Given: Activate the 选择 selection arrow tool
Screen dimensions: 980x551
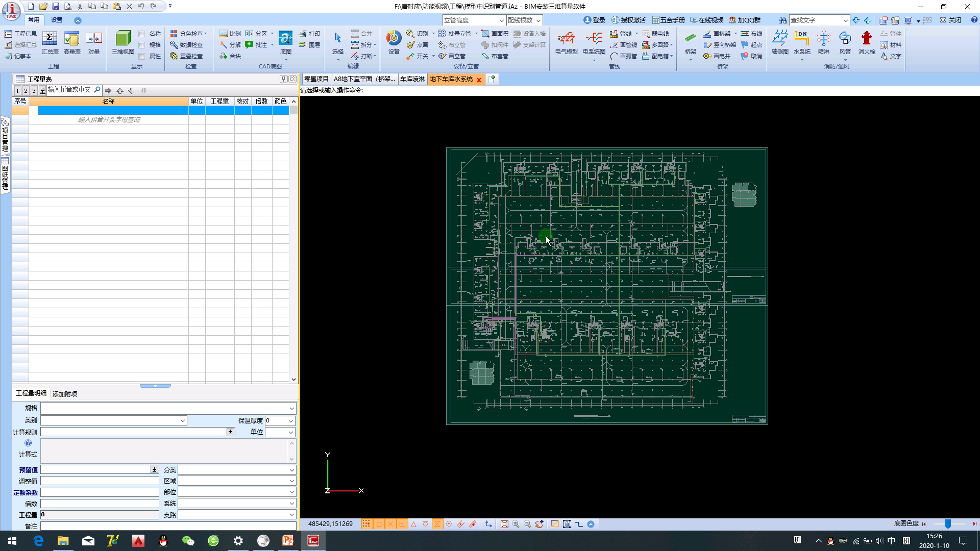Looking at the screenshot, I should pyautogui.click(x=338, y=43).
